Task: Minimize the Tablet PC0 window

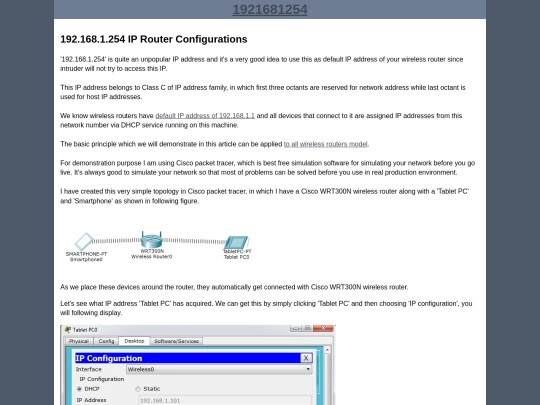Action: point(295,328)
